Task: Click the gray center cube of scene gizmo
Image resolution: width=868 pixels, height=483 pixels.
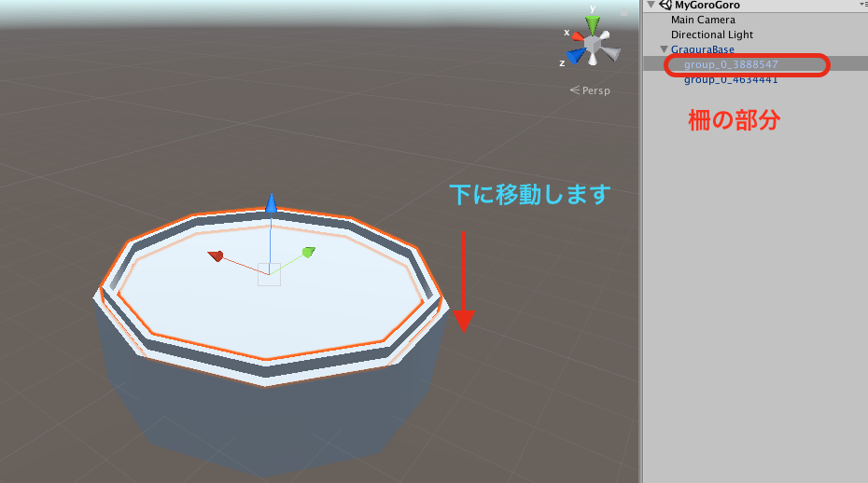Action: pos(593,45)
